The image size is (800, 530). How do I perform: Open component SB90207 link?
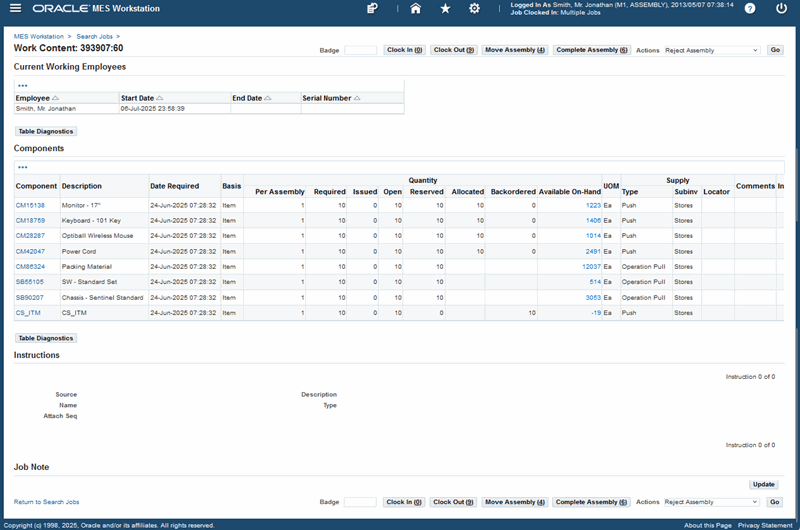pyautogui.click(x=30, y=297)
